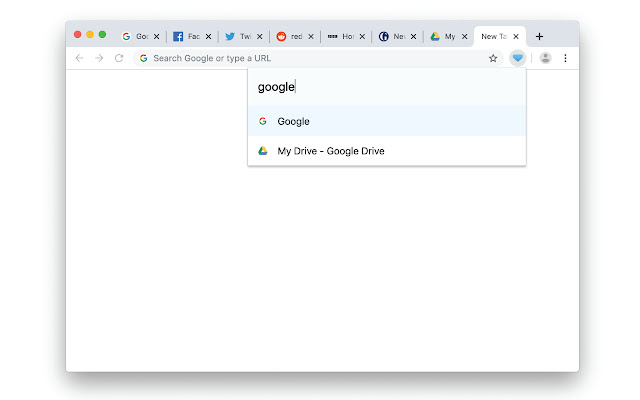Open the Chrome three-dot menu
640x400 pixels.
(x=565, y=58)
